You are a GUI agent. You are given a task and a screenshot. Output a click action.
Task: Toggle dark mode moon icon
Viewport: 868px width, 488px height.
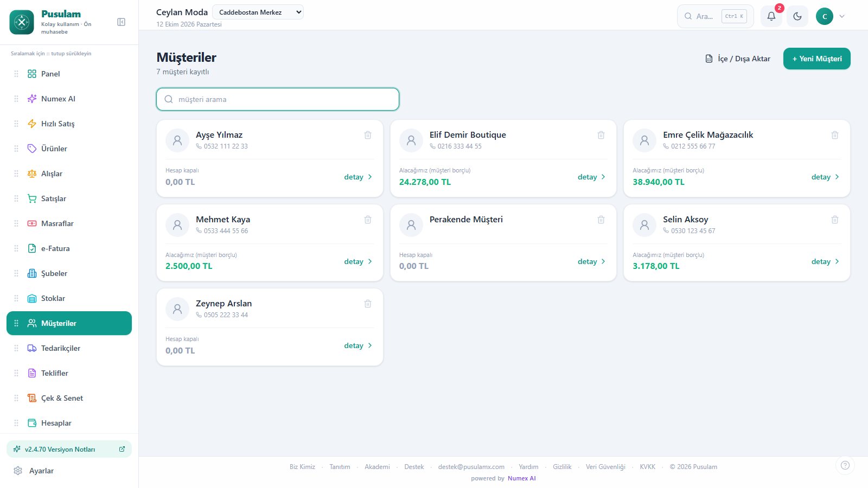click(x=797, y=16)
